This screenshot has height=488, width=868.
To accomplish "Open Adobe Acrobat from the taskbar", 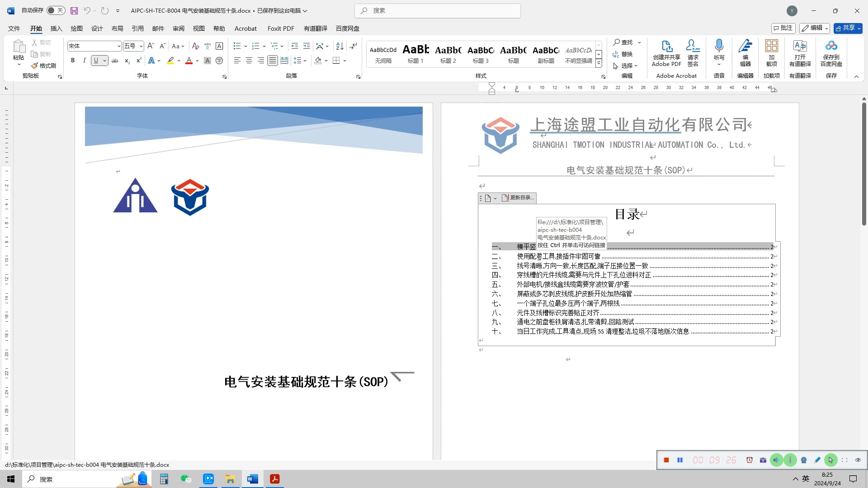I will 274,479.
